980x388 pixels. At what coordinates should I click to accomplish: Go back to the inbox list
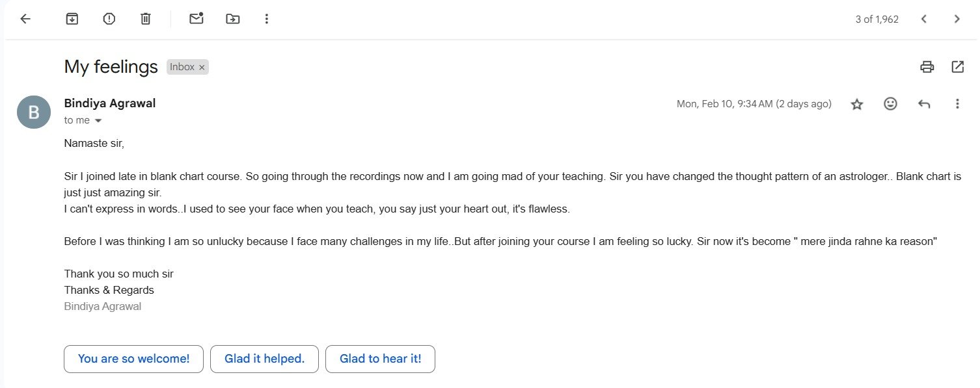click(x=25, y=19)
